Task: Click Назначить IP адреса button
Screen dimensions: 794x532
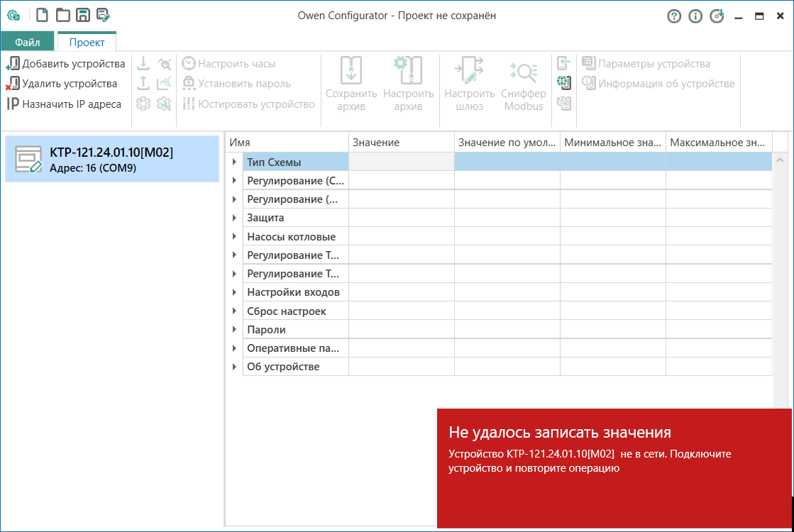Action: [x=64, y=104]
